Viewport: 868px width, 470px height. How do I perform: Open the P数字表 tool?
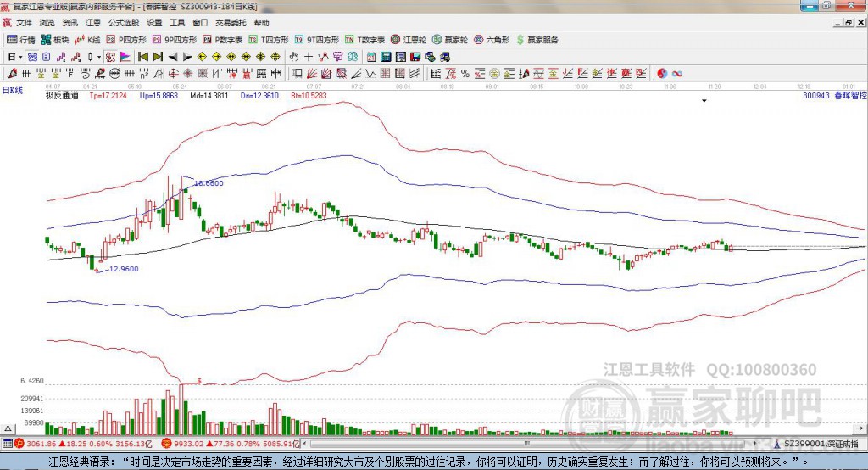click(x=223, y=40)
